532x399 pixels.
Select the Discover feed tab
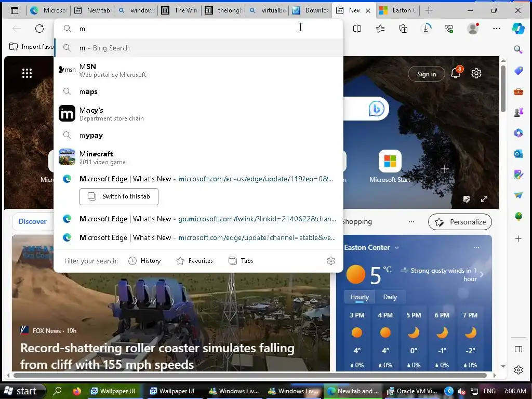(32, 221)
